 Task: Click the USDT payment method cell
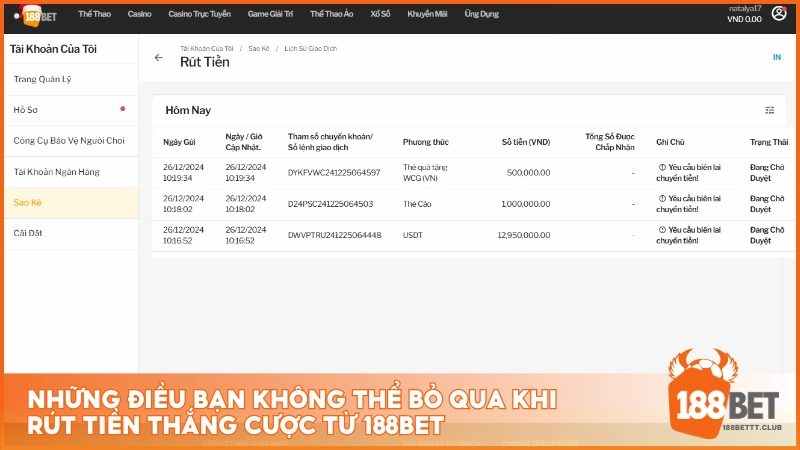click(412, 235)
